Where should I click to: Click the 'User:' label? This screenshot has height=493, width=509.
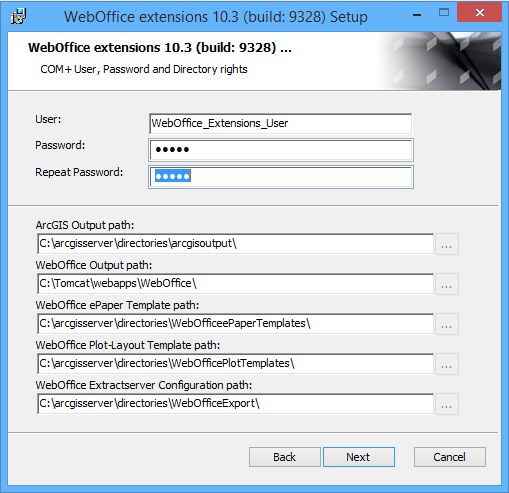[48, 119]
